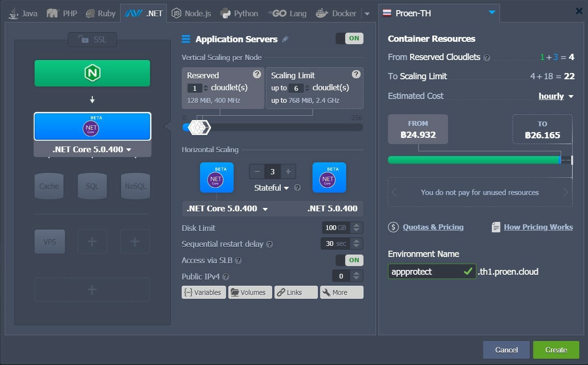Select the .NET Core application server block
Image resolution: width=588 pixels, height=365 pixels.
[92, 126]
